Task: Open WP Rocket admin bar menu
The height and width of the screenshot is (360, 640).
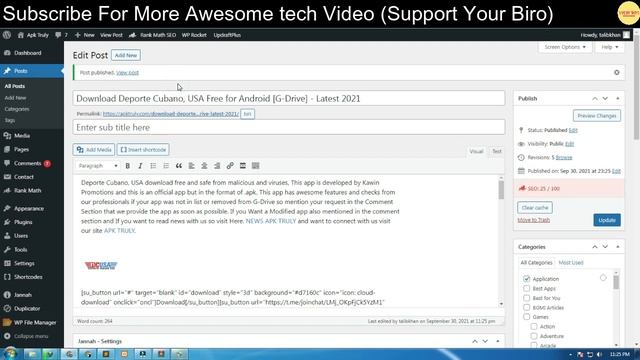Action: pos(194,35)
